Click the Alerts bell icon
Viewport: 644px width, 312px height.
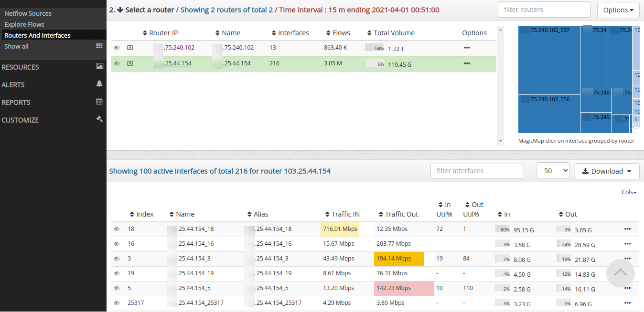point(99,84)
